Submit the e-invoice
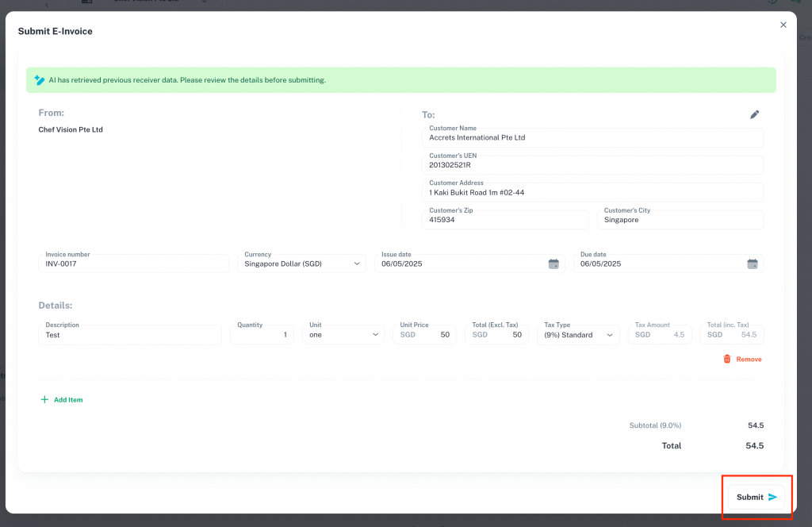 pyautogui.click(x=756, y=497)
